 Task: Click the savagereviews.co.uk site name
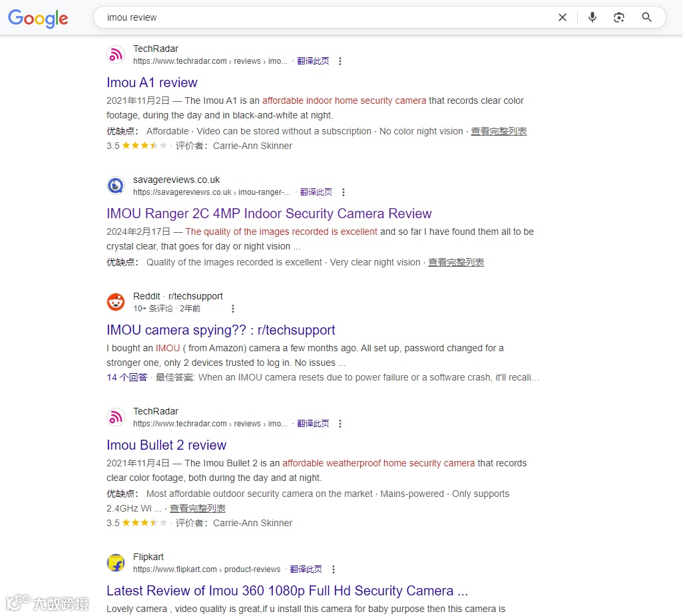176,180
